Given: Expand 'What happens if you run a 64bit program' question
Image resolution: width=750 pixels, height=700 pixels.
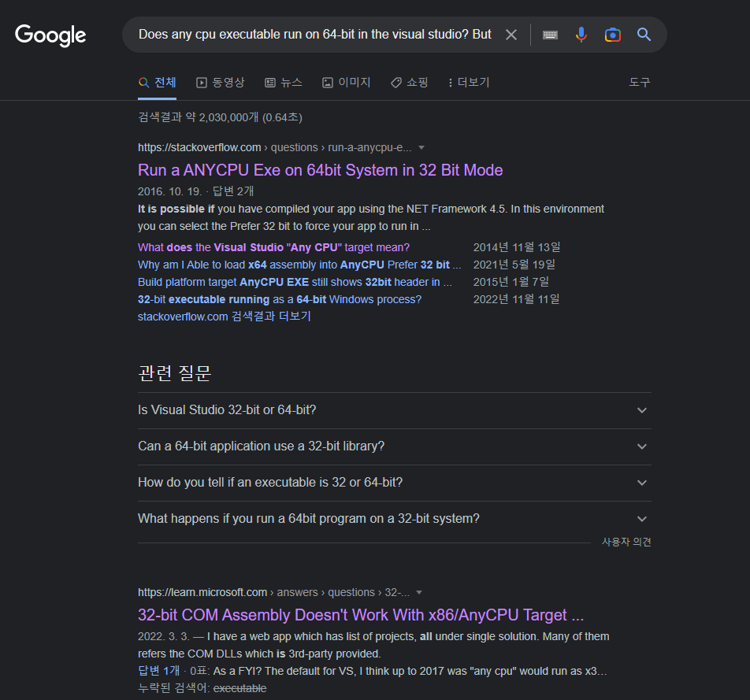Looking at the screenshot, I should (394, 519).
